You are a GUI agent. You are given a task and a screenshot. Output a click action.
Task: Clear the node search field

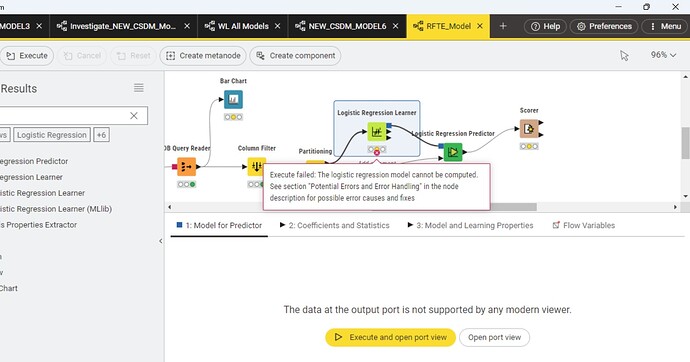134,116
